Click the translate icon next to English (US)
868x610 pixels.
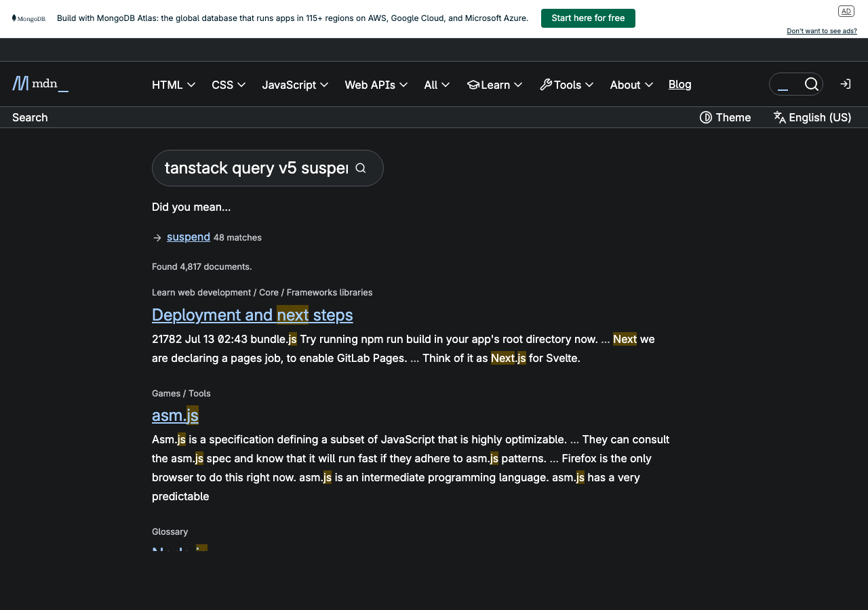(x=780, y=117)
